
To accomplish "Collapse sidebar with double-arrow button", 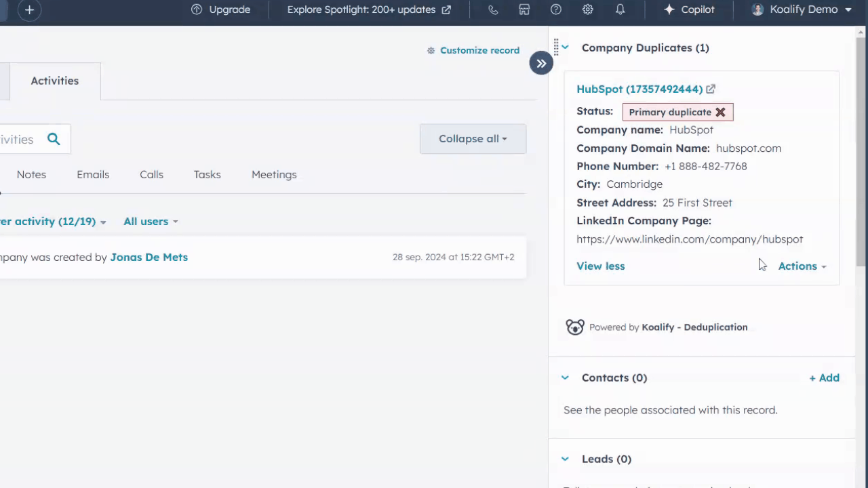I will click(541, 64).
